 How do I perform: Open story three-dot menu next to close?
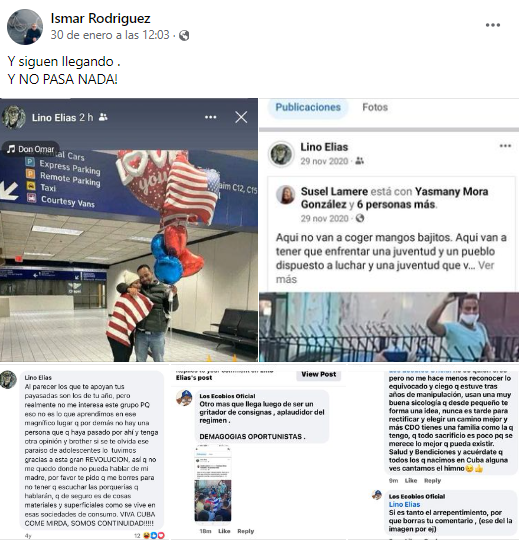coord(210,117)
